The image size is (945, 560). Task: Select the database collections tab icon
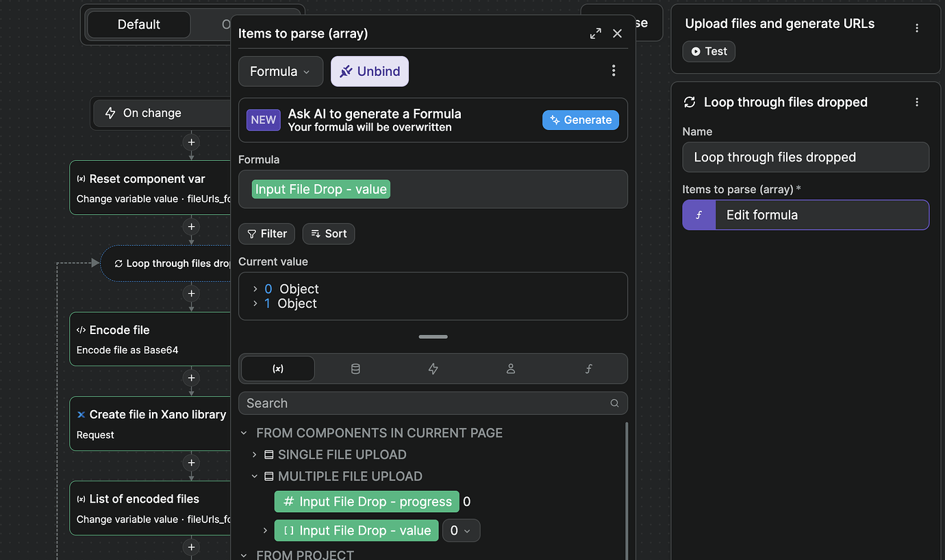click(355, 369)
